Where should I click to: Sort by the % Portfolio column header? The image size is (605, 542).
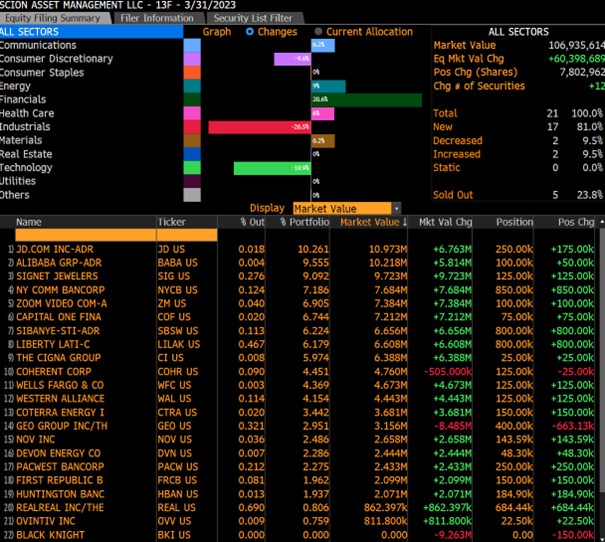point(303,222)
